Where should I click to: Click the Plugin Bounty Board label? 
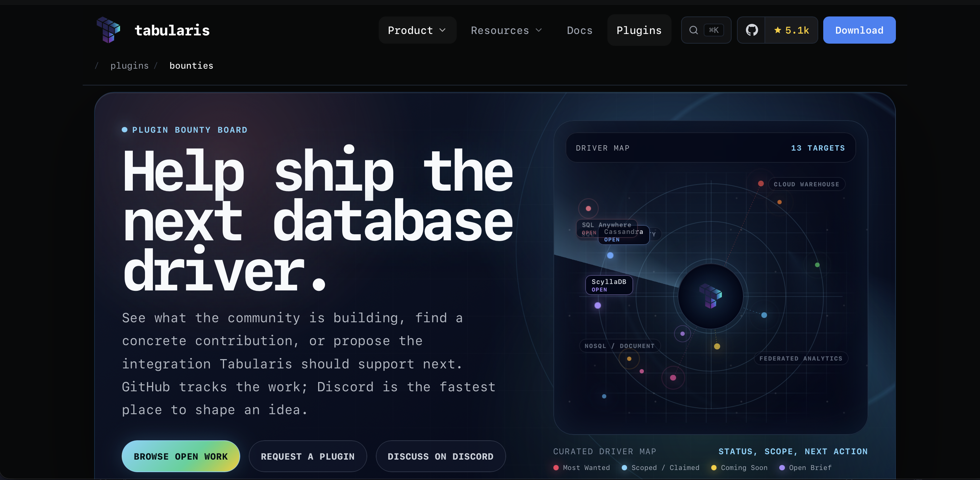[185, 129]
